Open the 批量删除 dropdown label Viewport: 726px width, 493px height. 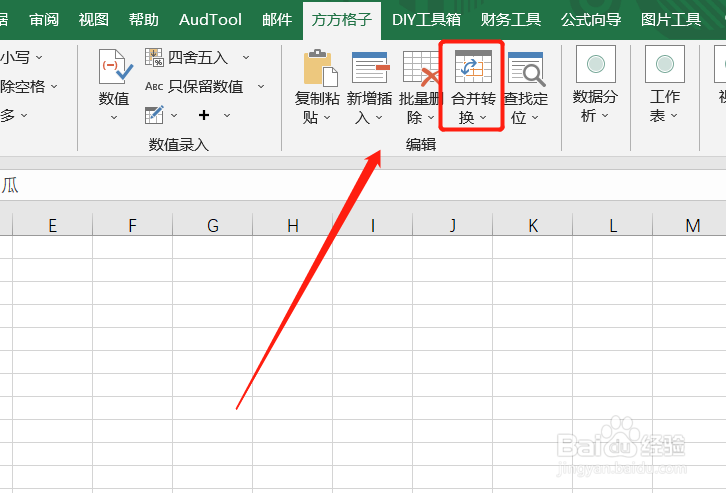(x=421, y=107)
